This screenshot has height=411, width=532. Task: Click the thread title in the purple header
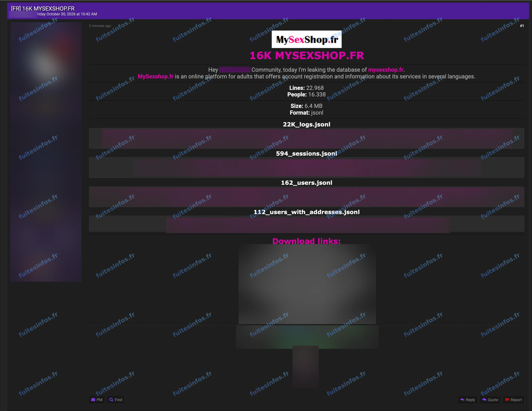43,8
